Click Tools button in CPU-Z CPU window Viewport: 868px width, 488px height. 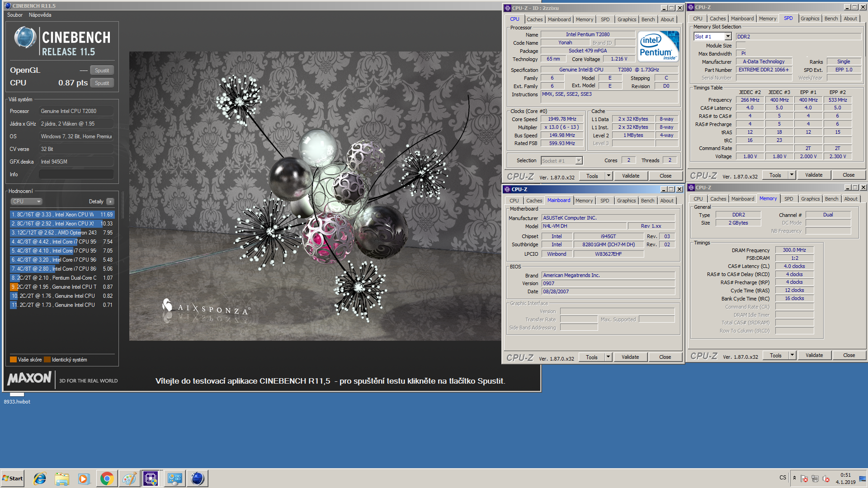592,176
